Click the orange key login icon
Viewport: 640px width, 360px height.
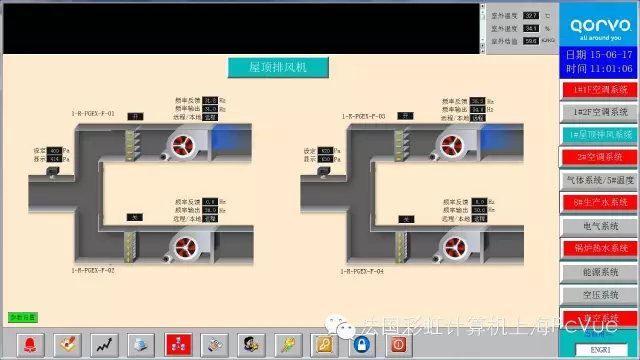(x=324, y=345)
